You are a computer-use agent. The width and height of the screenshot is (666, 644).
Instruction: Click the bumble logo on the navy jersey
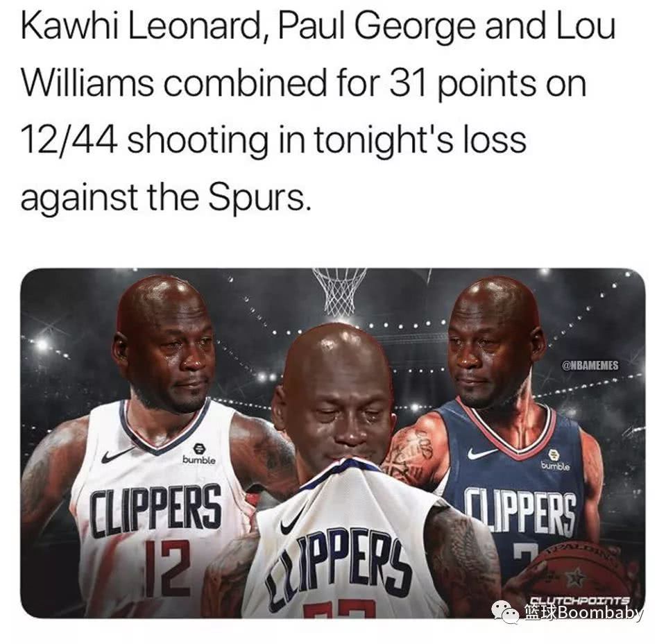tap(555, 460)
